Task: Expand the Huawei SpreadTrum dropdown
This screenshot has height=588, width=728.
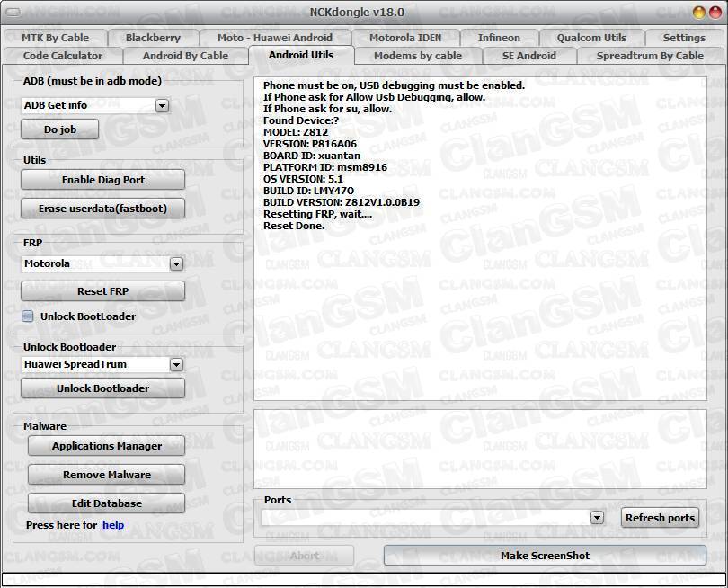Action: pyautogui.click(x=176, y=365)
